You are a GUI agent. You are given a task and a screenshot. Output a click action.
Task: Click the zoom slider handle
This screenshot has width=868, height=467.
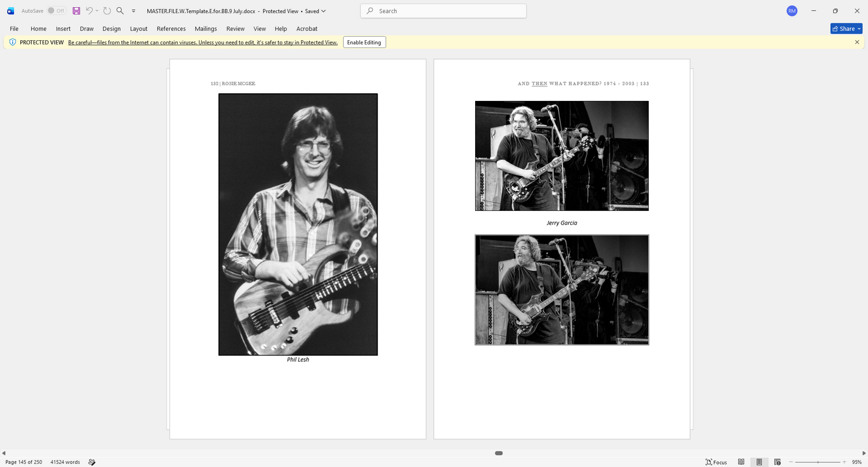pyautogui.click(x=819, y=462)
